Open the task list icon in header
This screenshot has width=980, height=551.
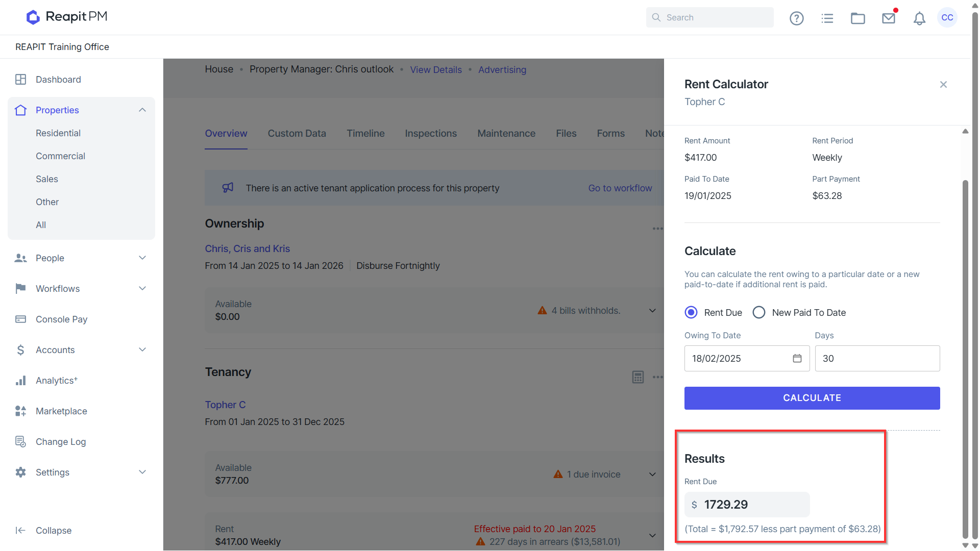[827, 18]
